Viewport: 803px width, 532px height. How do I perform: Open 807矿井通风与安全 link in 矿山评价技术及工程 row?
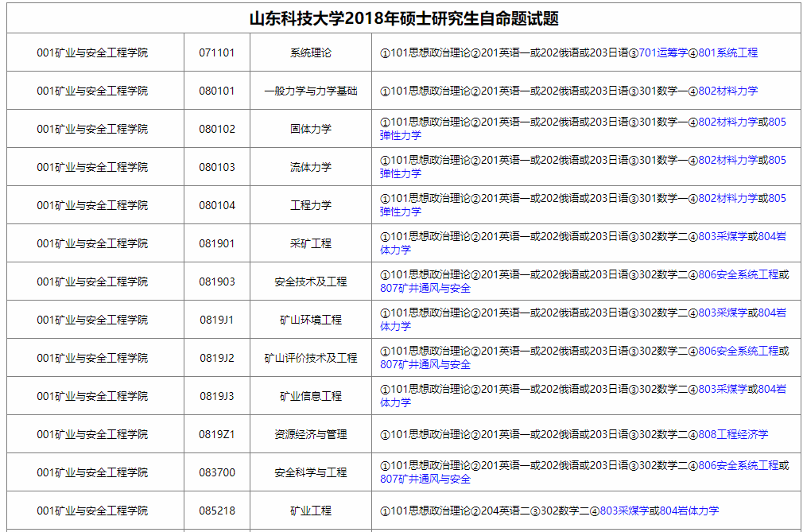point(425,364)
